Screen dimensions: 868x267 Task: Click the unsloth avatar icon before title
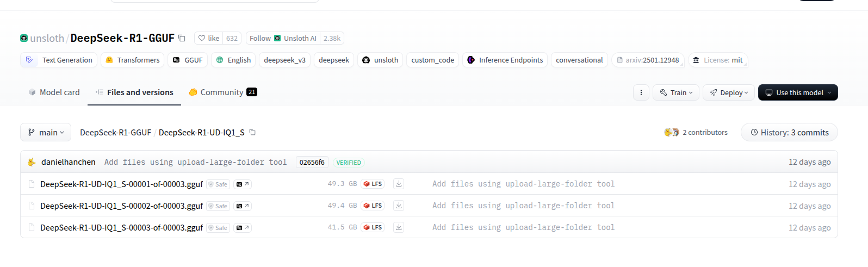(x=24, y=38)
